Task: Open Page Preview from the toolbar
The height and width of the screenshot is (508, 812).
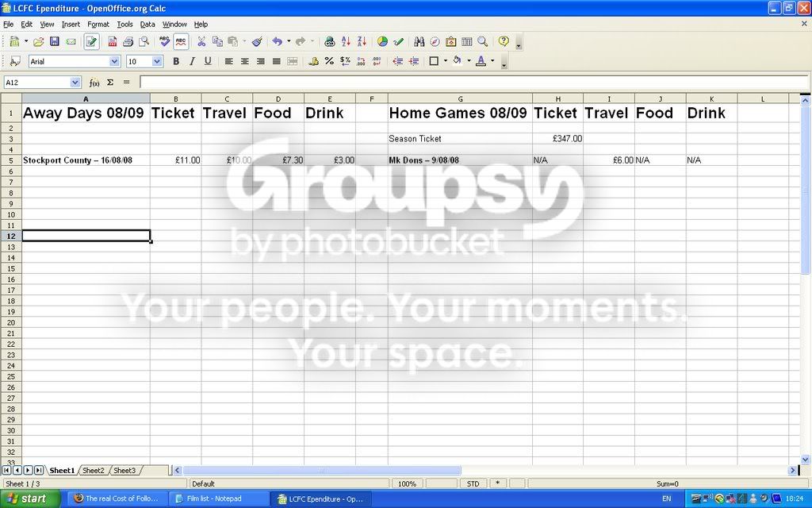Action: pos(144,41)
